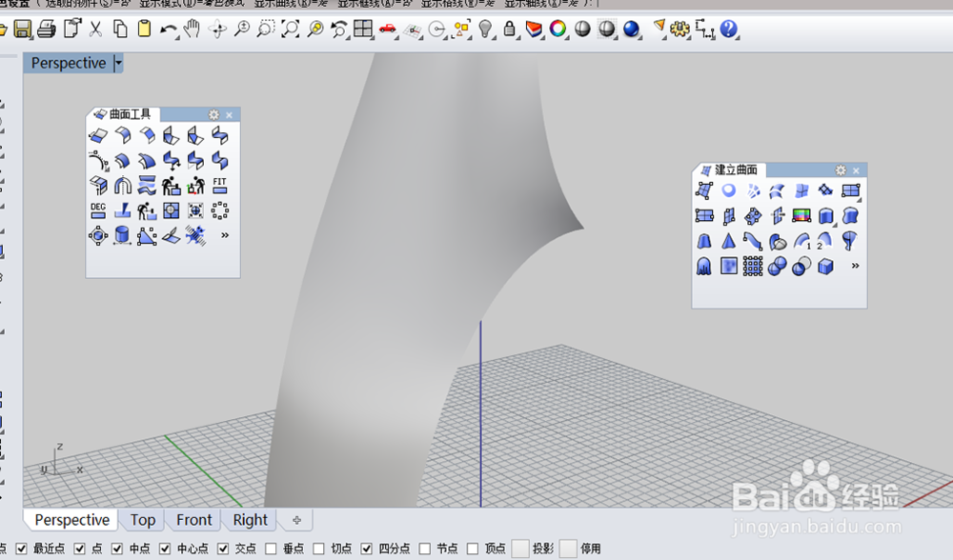Click the Undo arrow icon
The image size is (953, 560).
[x=169, y=30]
